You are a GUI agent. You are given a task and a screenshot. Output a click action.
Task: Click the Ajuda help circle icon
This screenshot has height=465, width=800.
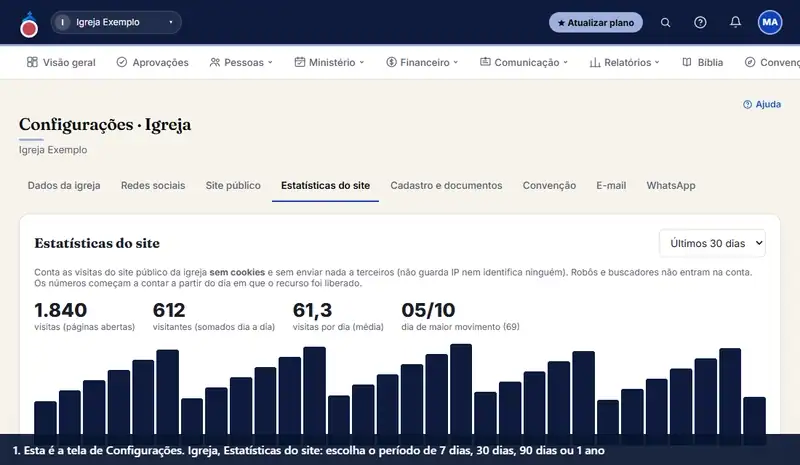click(747, 104)
